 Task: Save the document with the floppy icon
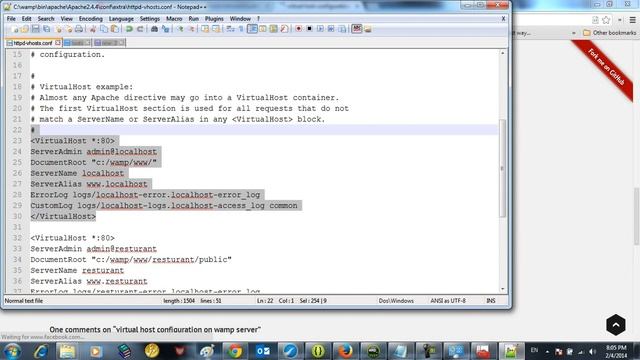36,29
